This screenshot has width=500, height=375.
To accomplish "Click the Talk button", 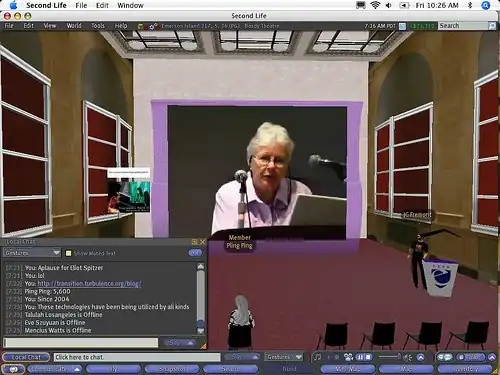I will click(470, 357).
